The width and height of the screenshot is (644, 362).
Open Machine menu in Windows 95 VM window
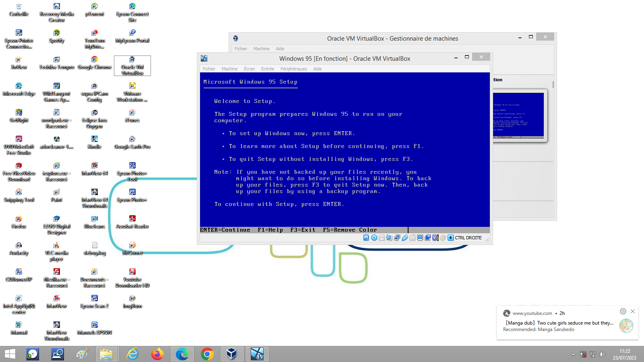229,69
